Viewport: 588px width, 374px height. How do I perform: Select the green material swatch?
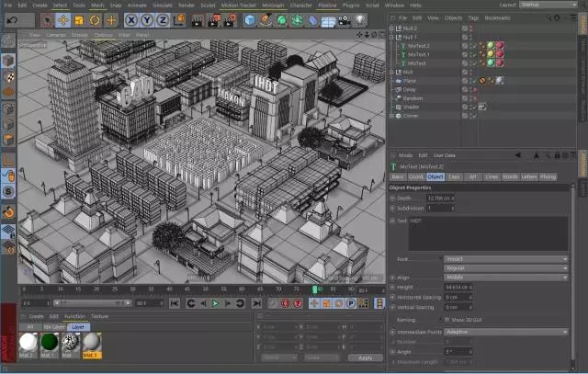(48, 340)
